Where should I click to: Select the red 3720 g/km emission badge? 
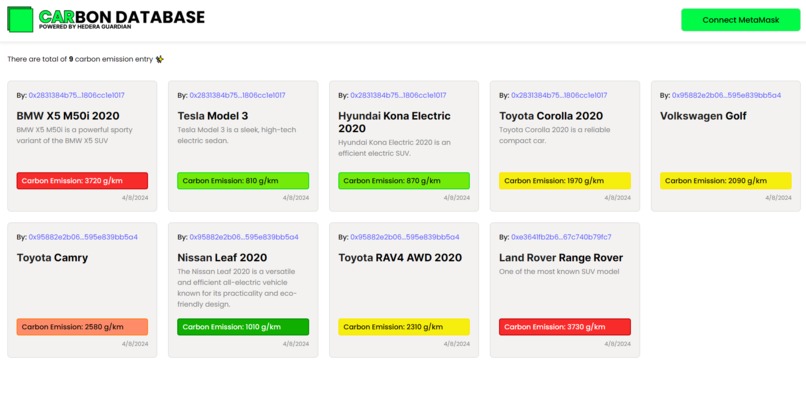[x=82, y=180]
